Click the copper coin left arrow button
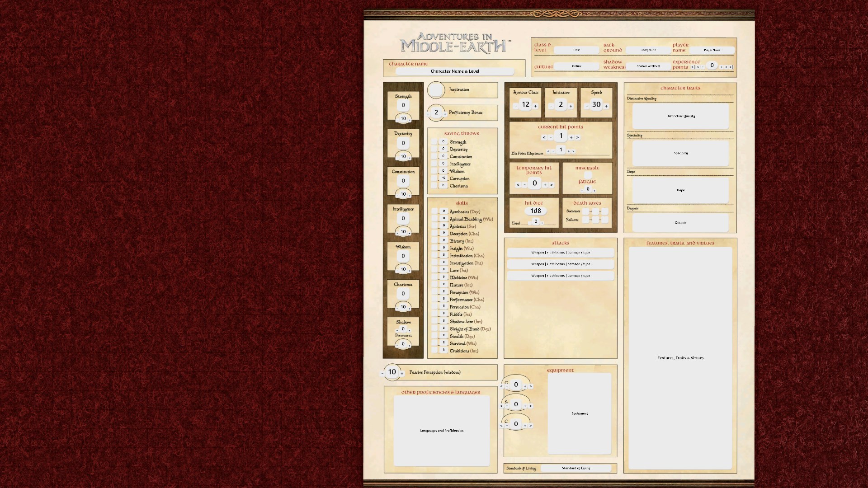This screenshot has height=488, width=868. click(501, 426)
